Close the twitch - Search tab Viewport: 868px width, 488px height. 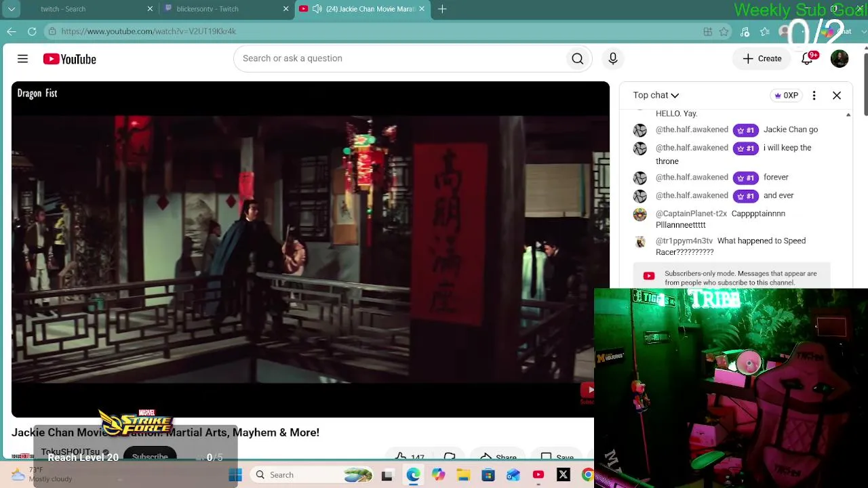(150, 9)
